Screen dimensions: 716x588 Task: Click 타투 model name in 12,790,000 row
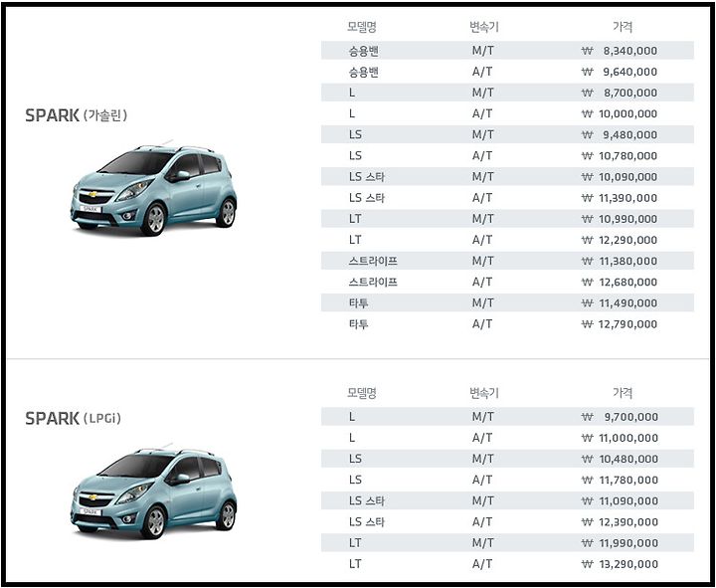tap(358, 324)
